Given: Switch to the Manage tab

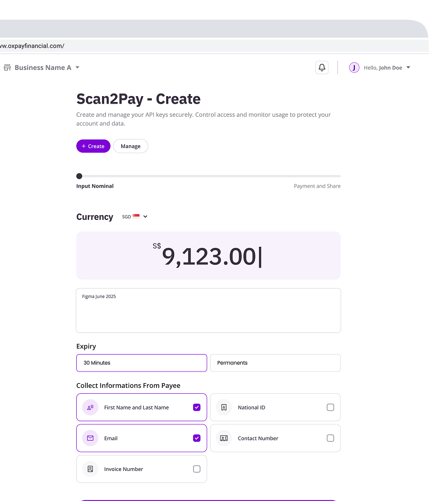Looking at the screenshot, I should tap(130, 146).
